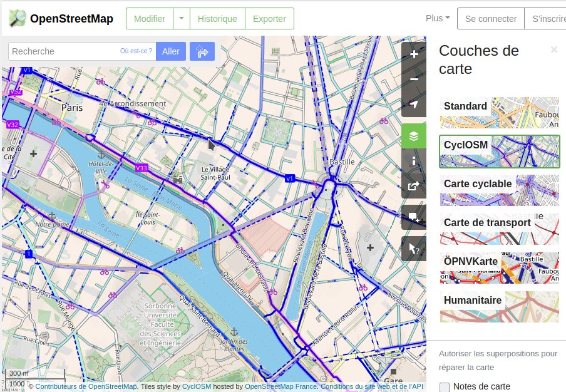Viewport: 566px width, 392px height.
Task: Click the bicycle repair icon on Île Saint-Louis
Action: [x=105, y=185]
